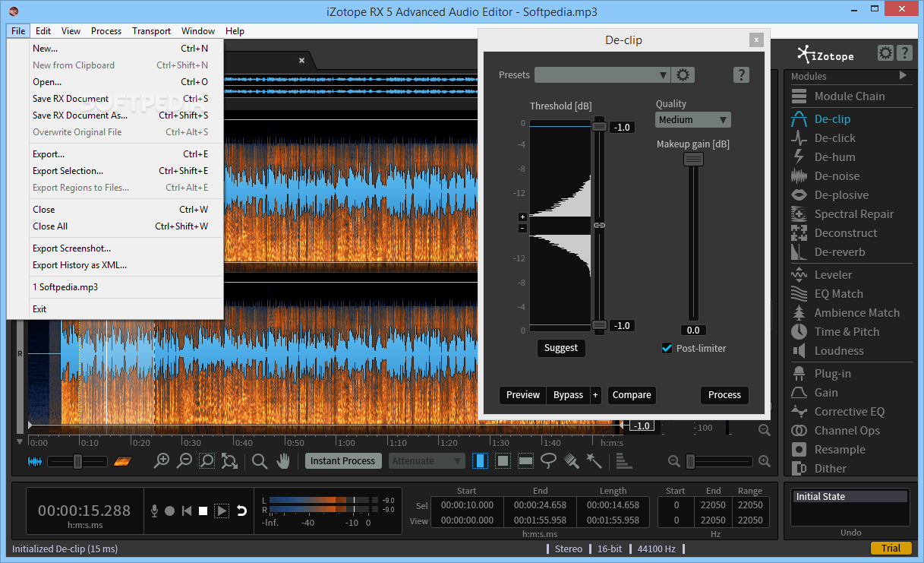Click the Makeup gain slider handle
The width and height of the screenshot is (924, 563).
(693, 159)
